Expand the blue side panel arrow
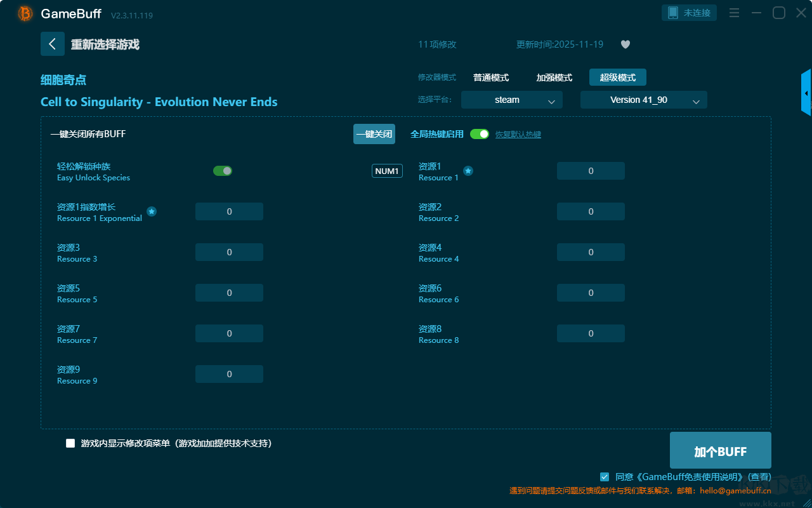The width and height of the screenshot is (812, 508). pyautogui.click(x=806, y=93)
